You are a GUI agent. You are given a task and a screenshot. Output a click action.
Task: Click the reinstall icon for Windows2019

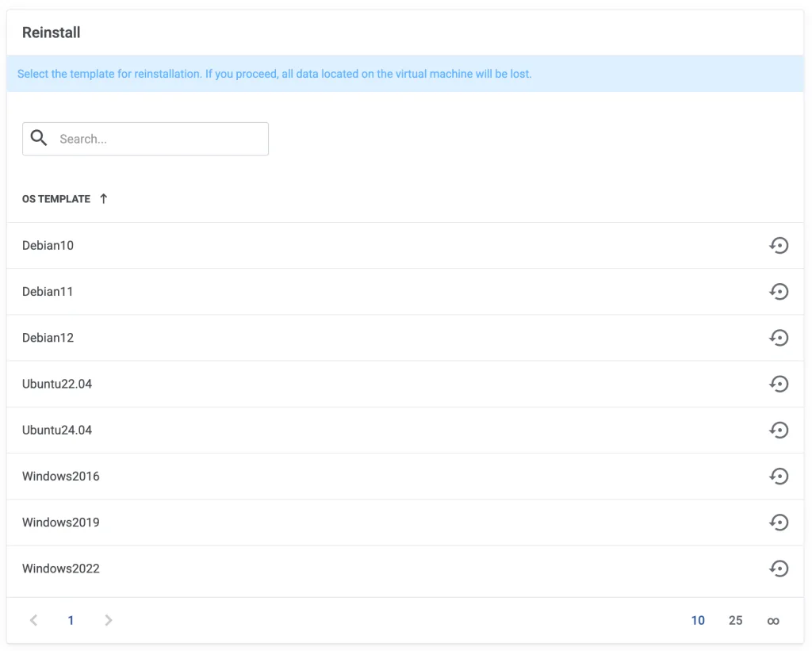coord(779,522)
